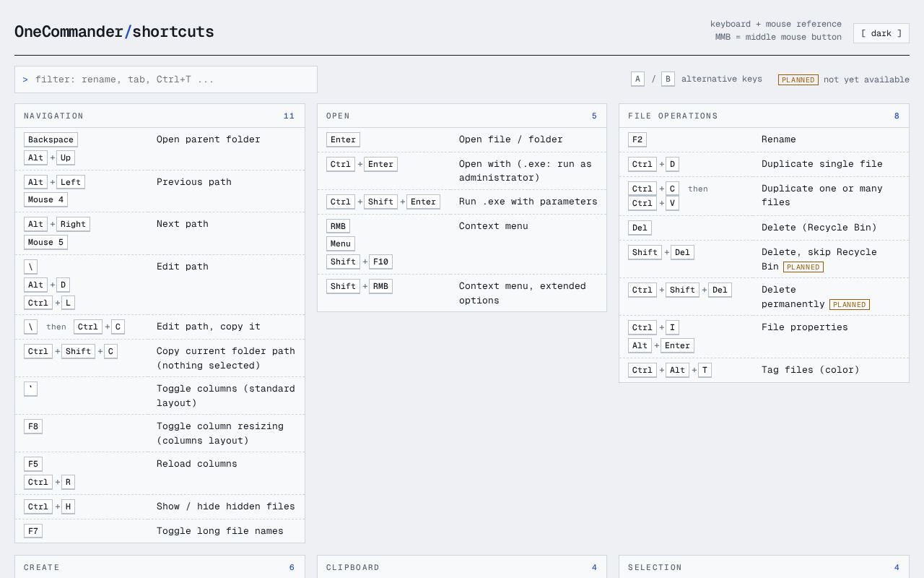Click "MMB = middle mouse button" note
924x578 pixels.
778,37
